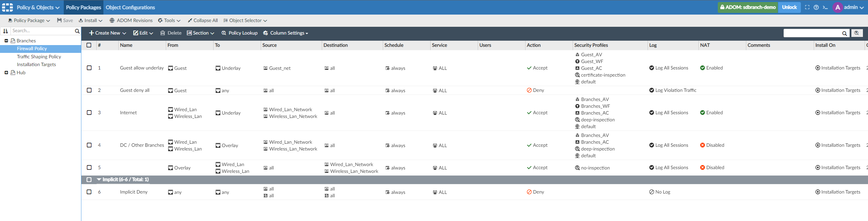Focus the policy table search field
The image size is (868, 221).
point(812,33)
